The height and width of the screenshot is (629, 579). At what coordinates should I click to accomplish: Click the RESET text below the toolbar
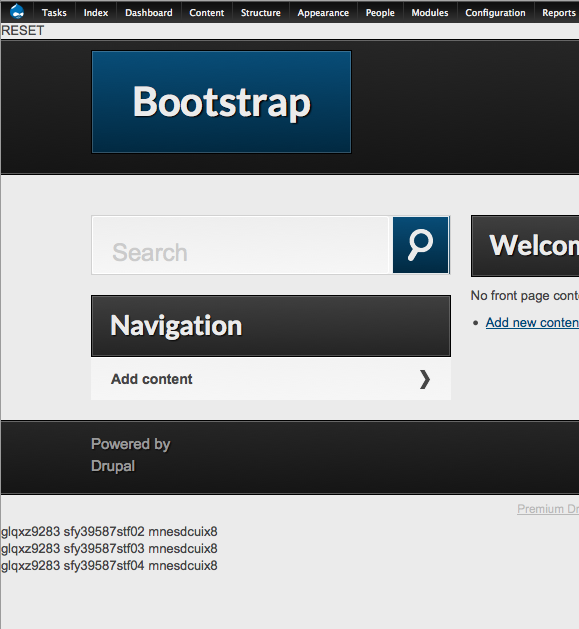point(22,30)
